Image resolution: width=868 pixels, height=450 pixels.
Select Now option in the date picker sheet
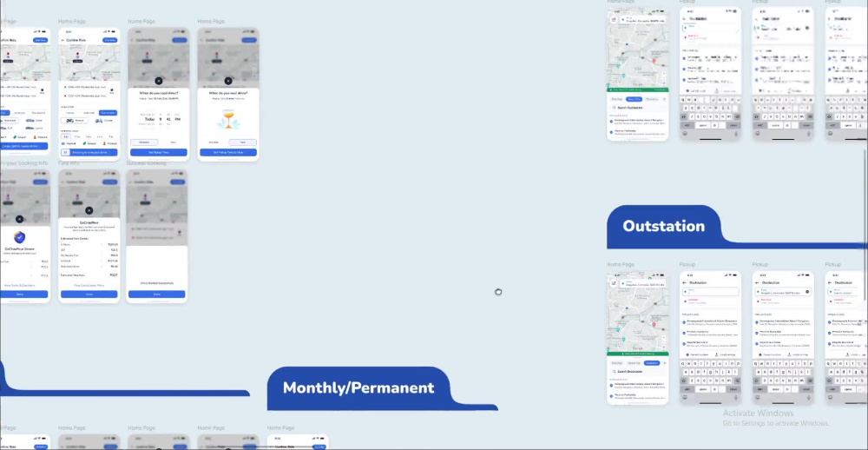click(173, 142)
